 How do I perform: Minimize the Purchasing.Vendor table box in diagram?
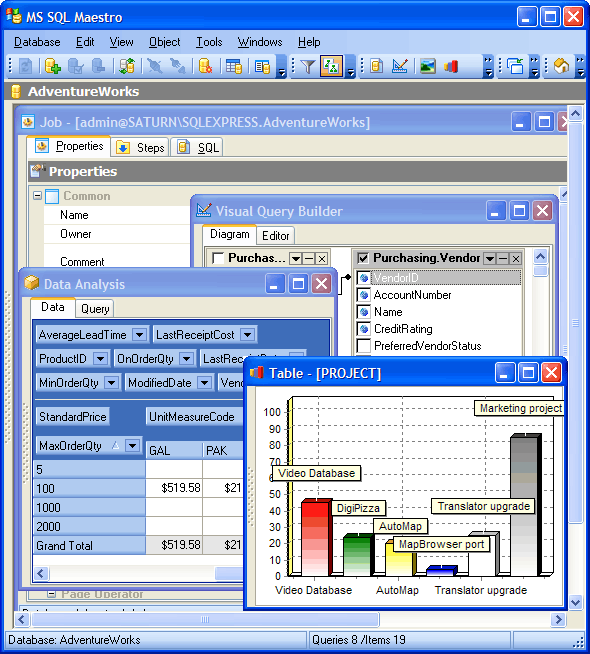coord(503,259)
